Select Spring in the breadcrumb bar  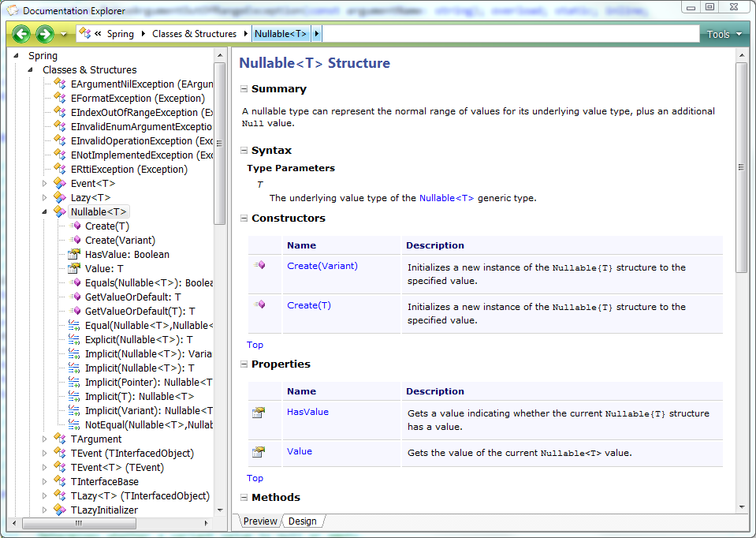click(120, 34)
